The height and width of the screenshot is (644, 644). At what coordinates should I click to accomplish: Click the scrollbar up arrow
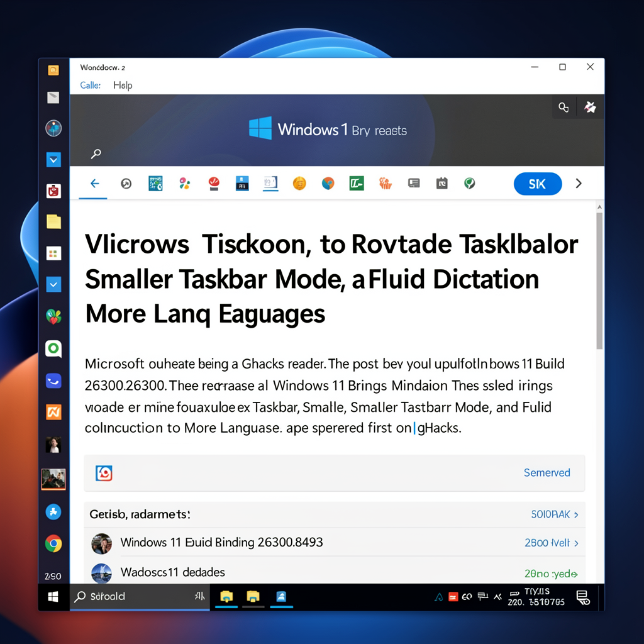pos(599,207)
